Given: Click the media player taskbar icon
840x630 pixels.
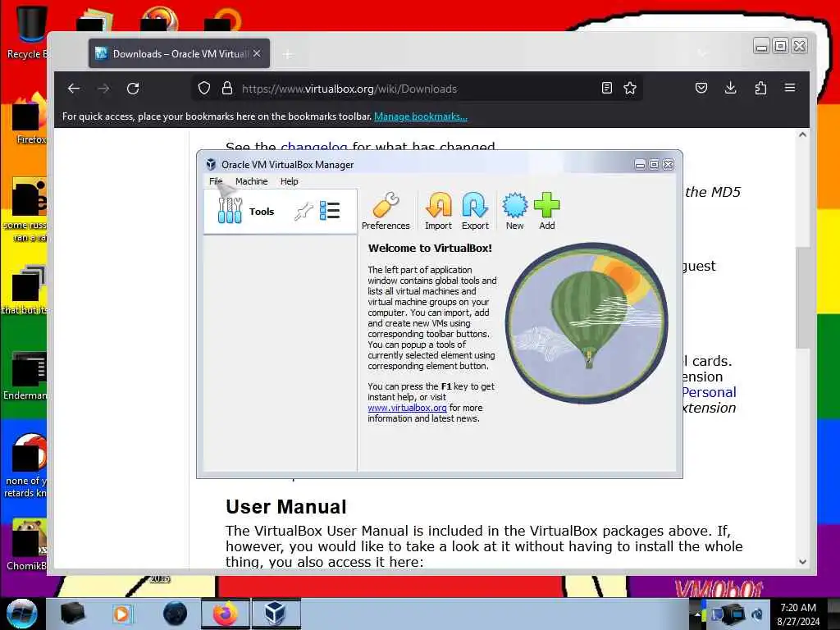Looking at the screenshot, I should pos(122,614).
